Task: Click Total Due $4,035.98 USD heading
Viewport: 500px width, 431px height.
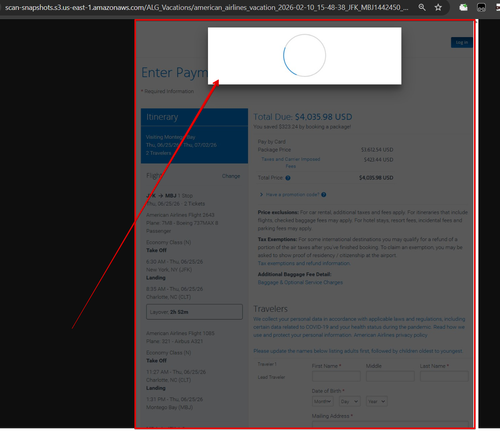Action: [x=303, y=117]
